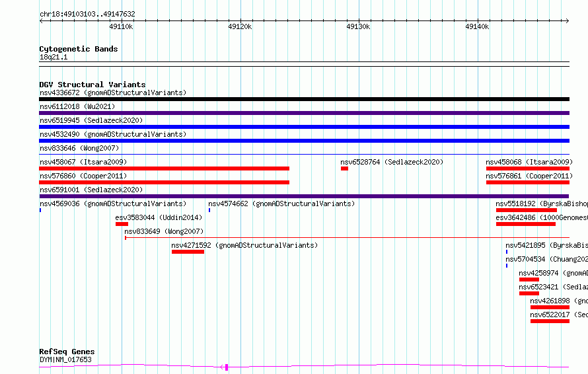Open the nsv833646 (Wong2007) label
This screenshot has height=374, width=588.
(79, 148)
